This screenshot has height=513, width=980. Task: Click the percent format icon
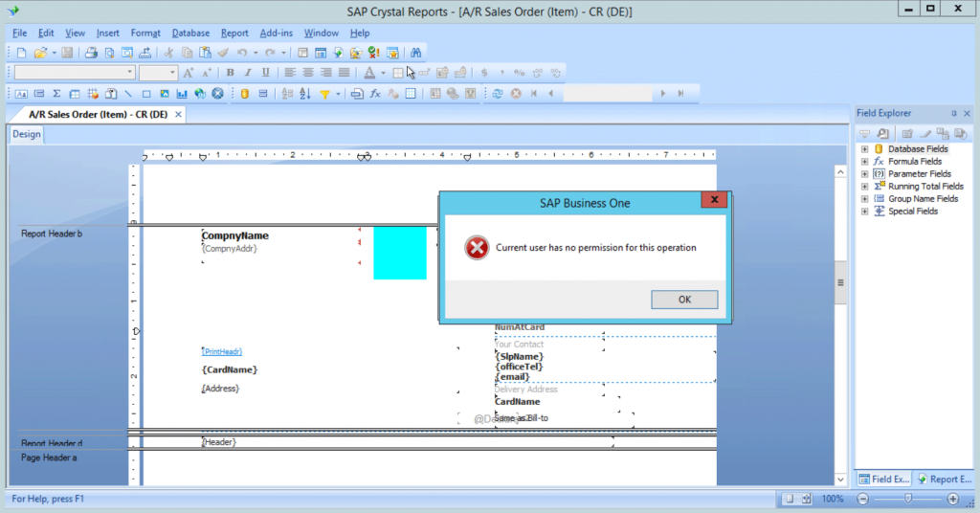point(520,73)
